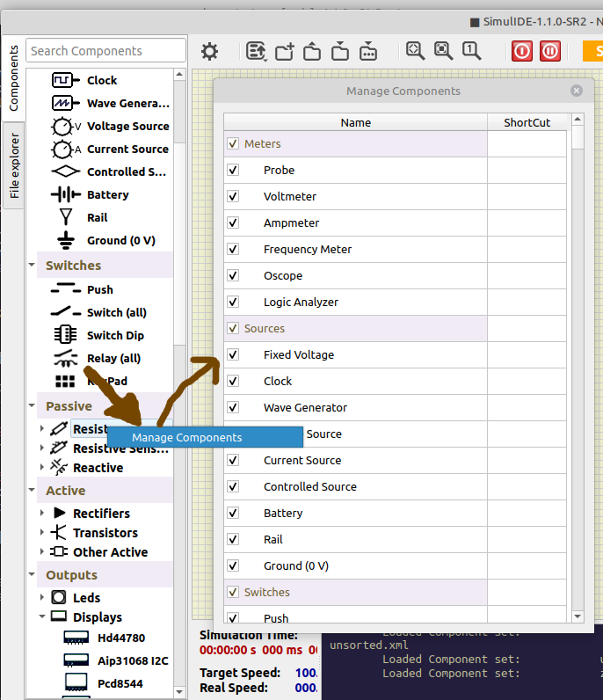The height and width of the screenshot is (700, 603).
Task: Click the Search Components field
Action: point(105,51)
